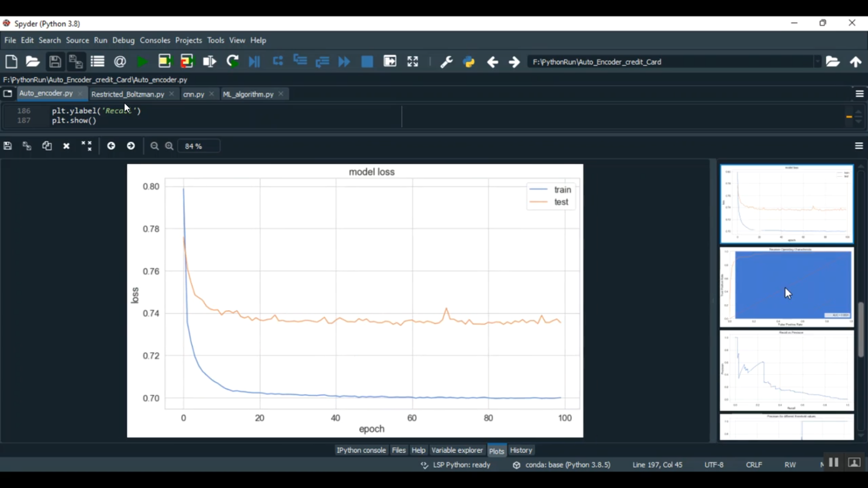Open the editor pane options menu
Image resolution: width=868 pixels, height=488 pixels.
click(859, 94)
